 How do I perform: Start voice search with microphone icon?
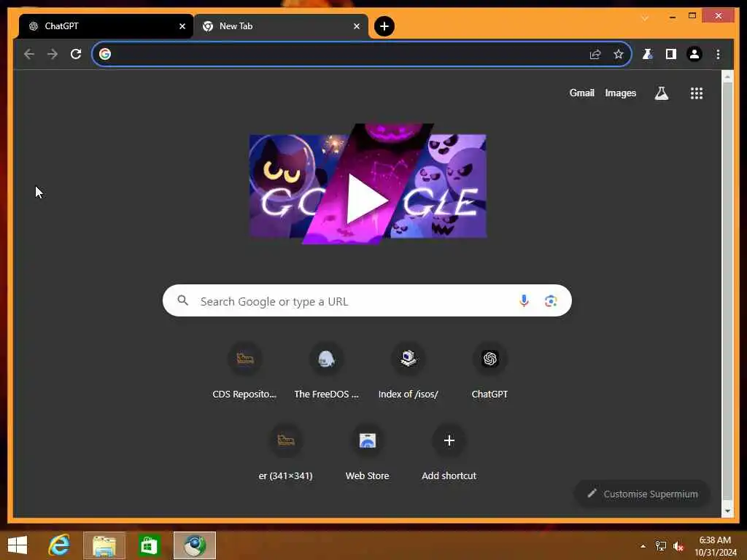[x=524, y=300]
